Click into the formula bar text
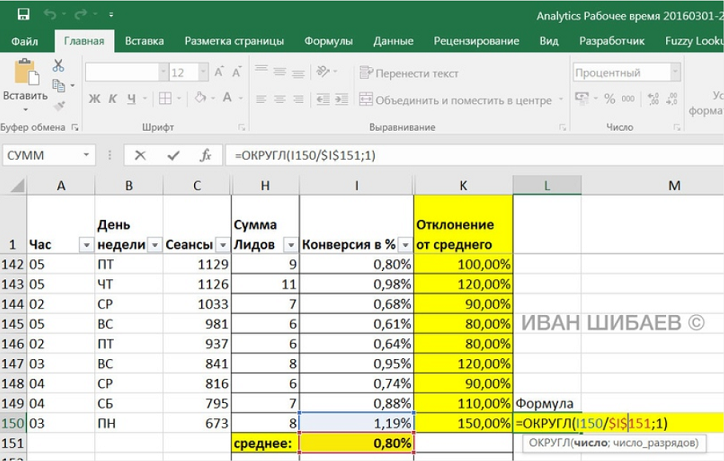The width and height of the screenshot is (724, 461). (x=305, y=156)
